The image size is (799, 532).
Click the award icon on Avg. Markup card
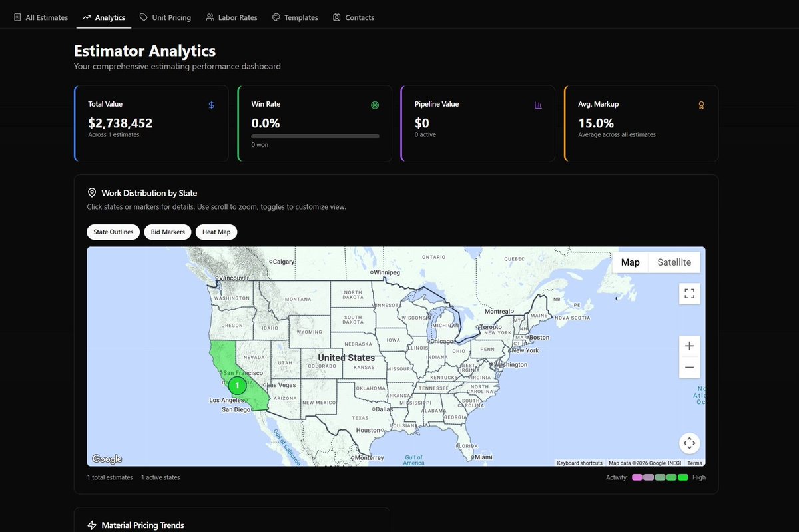(701, 105)
